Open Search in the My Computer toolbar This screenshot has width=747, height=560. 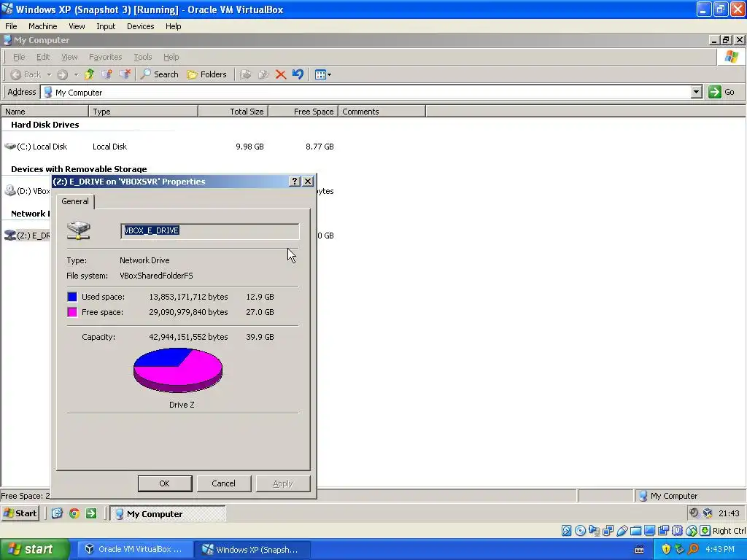[160, 74]
